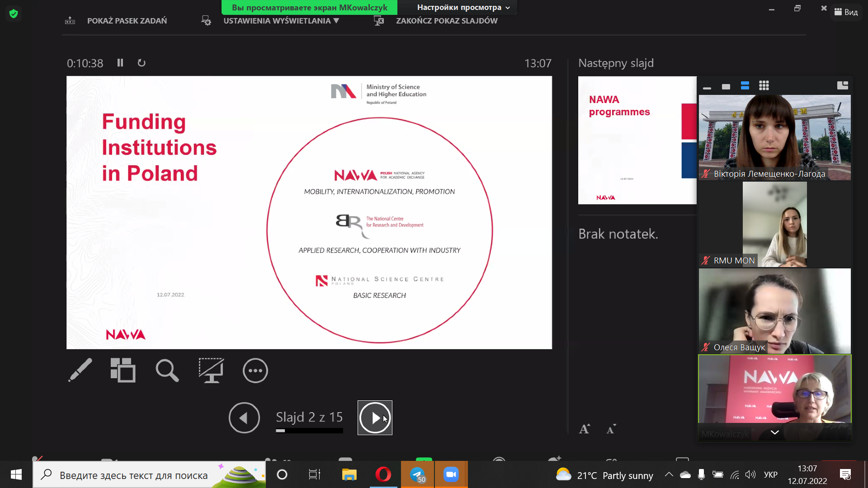Switch Zoom video panel to grid view
This screenshot has height=488, width=868.
764,85
